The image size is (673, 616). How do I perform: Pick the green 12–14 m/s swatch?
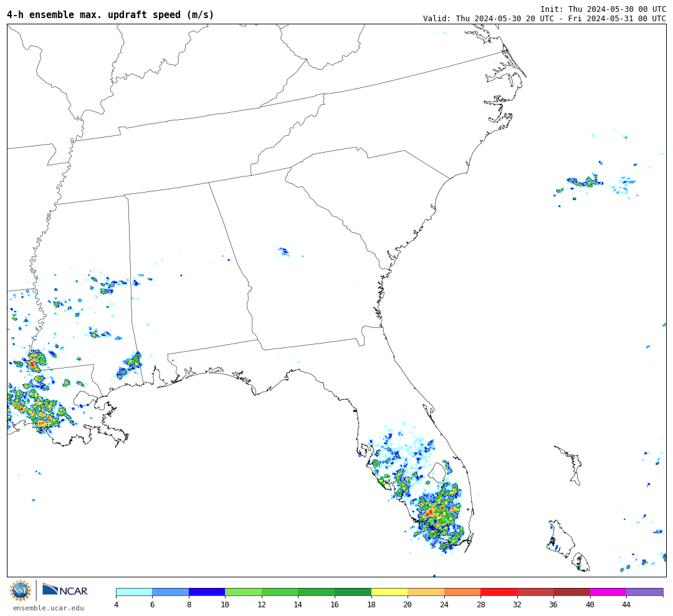[280, 592]
